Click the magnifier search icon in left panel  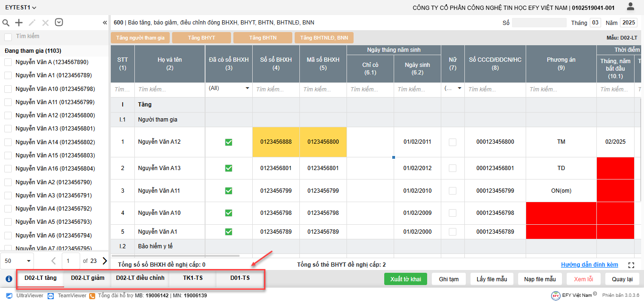pyautogui.click(x=6, y=23)
